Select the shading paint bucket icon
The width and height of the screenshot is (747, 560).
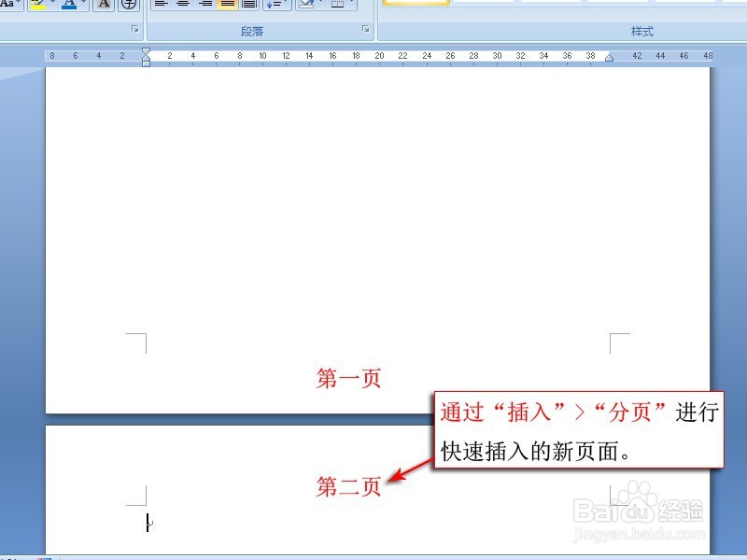304,5
